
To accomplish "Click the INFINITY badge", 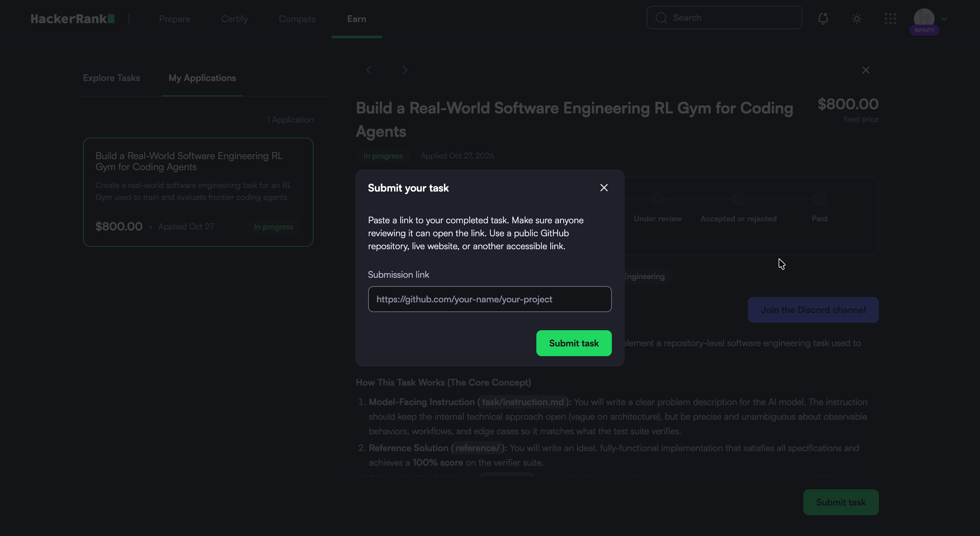I will 924,30.
